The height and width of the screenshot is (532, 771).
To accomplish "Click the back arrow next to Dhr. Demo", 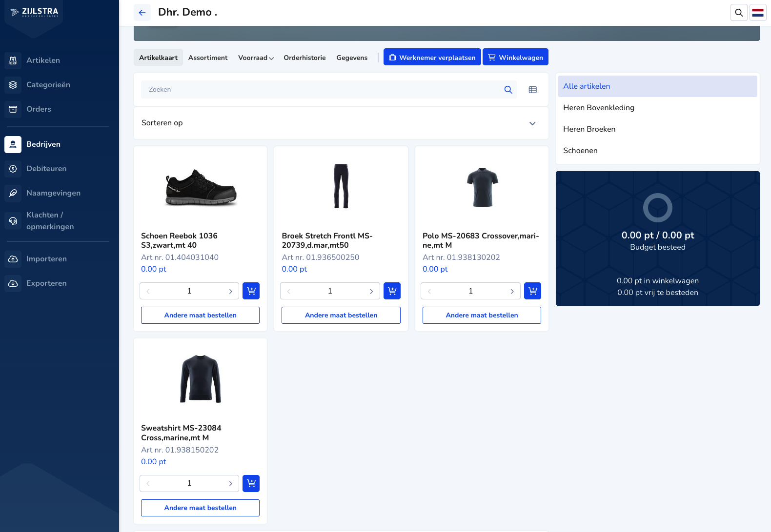I will (x=142, y=13).
